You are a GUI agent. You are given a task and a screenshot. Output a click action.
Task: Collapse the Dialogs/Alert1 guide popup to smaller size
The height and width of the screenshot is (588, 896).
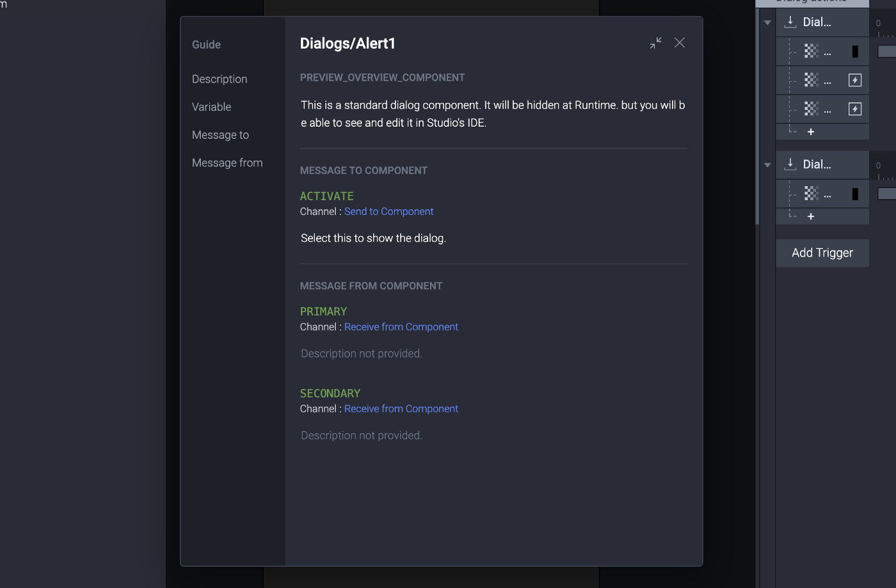656,43
